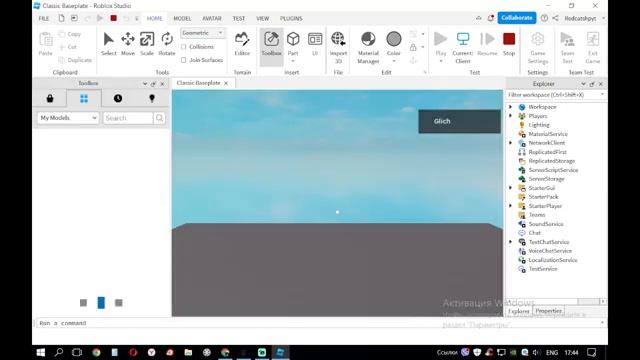Expand the Players node
The width and height of the screenshot is (640, 360).
tap(510, 116)
